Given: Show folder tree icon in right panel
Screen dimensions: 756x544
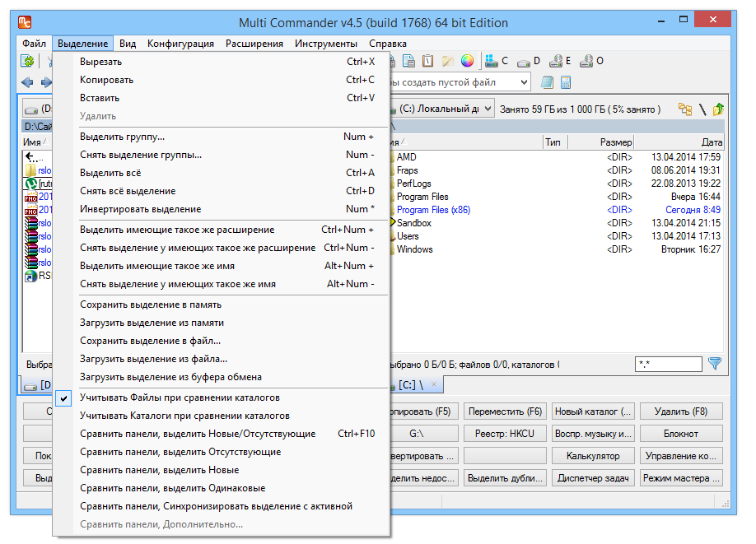Looking at the screenshot, I should click(684, 109).
